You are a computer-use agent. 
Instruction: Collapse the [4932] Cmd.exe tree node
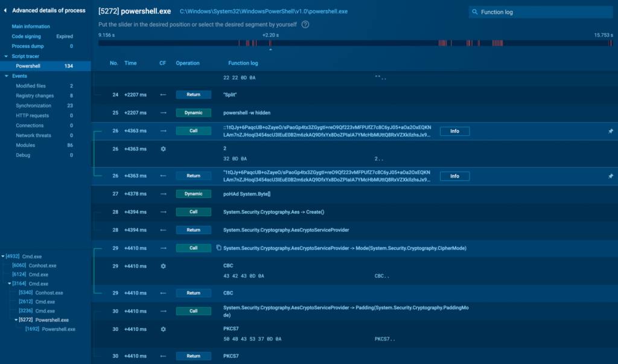[x=3, y=257]
